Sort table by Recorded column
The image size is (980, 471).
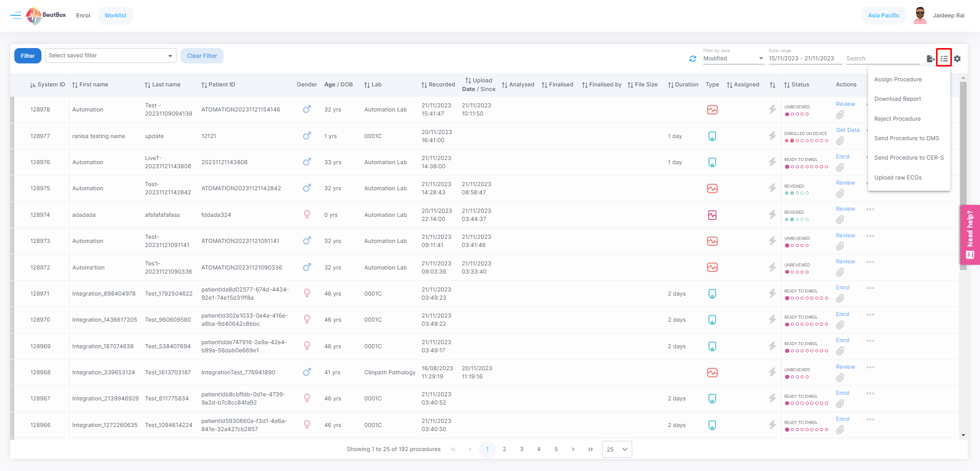point(438,85)
